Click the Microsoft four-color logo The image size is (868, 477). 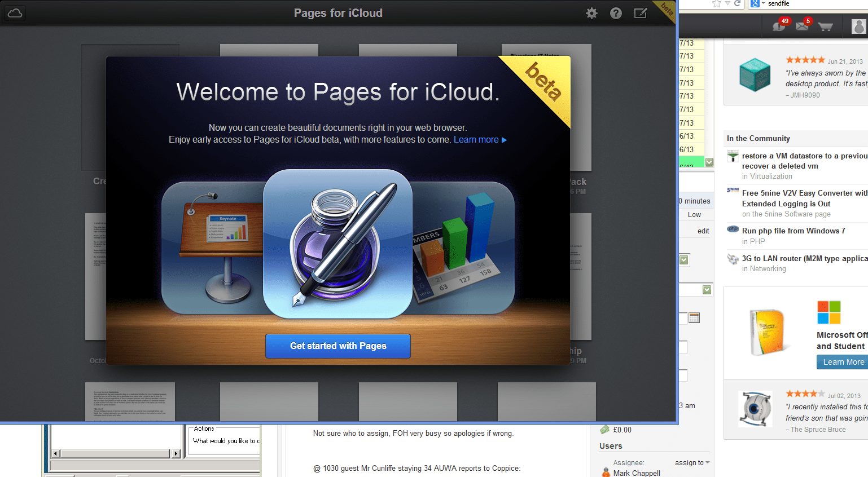click(x=829, y=312)
